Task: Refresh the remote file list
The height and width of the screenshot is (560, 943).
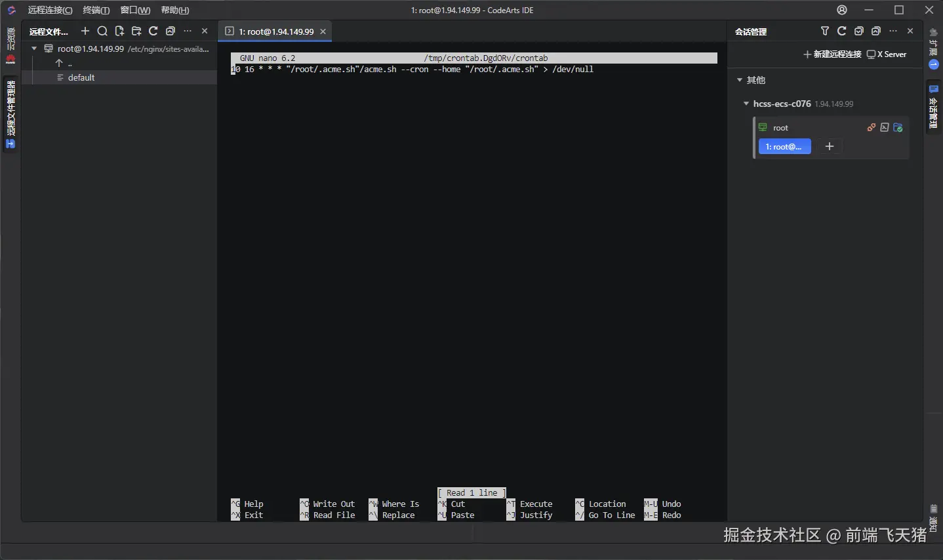Action: (153, 31)
